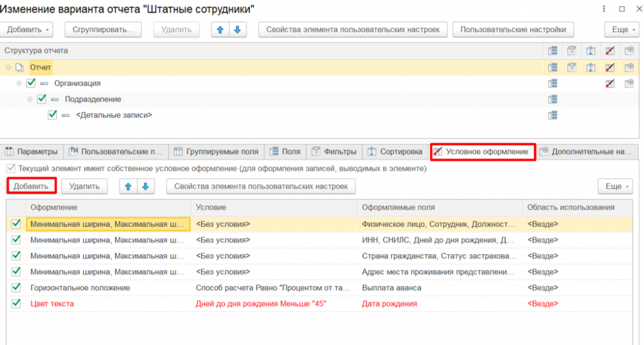Viewport: 644px width, 345px height.
Task: Open the lower Еще menu above the rules table
Action: click(x=615, y=186)
